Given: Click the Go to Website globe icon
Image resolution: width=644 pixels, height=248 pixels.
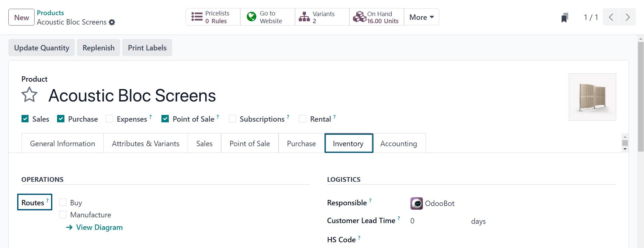Looking at the screenshot, I should (x=251, y=17).
